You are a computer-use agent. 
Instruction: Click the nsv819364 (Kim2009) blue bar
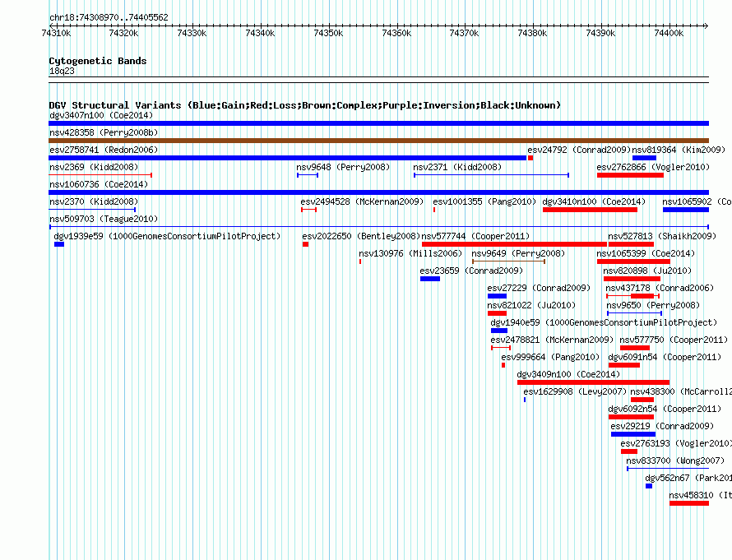pyautogui.click(x=644, y=158)
